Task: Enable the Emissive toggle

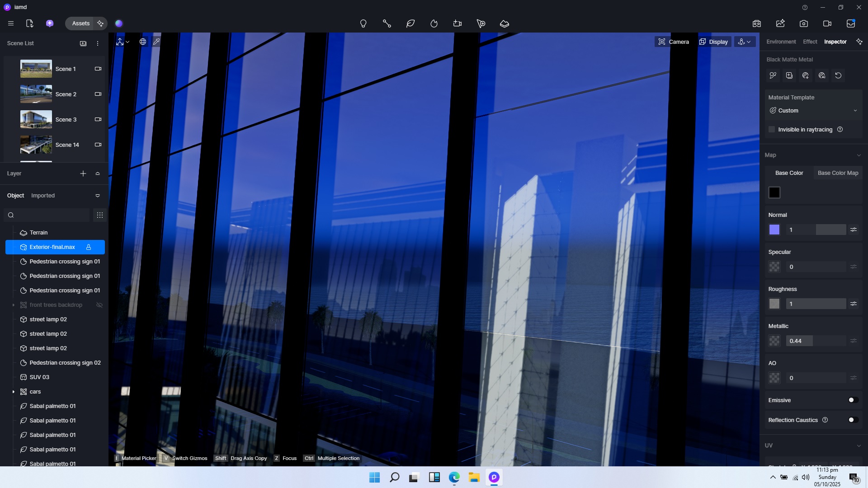Action: (x=853, y=400)
